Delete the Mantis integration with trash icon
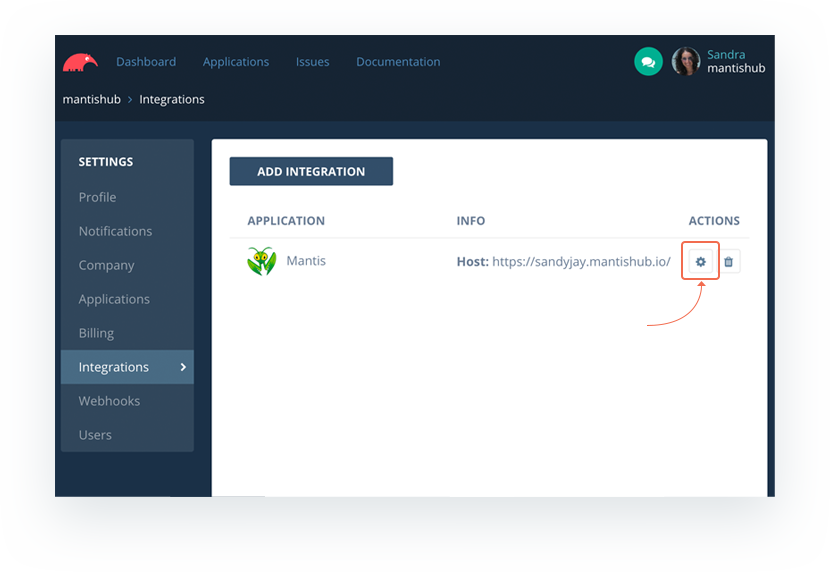The width and height of the screenshot is (830, 572). click(x=728, y=261)
